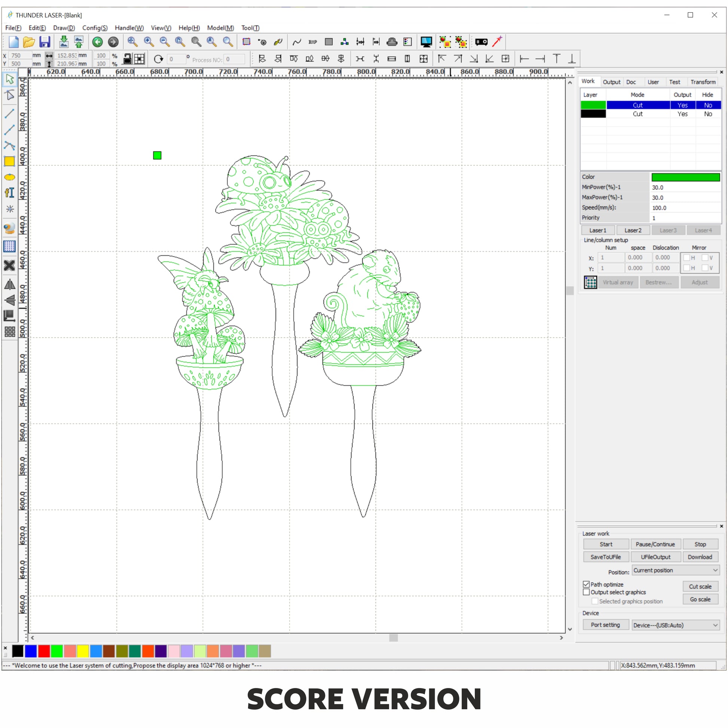This screenshot has width=728, height=728.
Task: Open the Config menu
Action: tap(95, 28)
